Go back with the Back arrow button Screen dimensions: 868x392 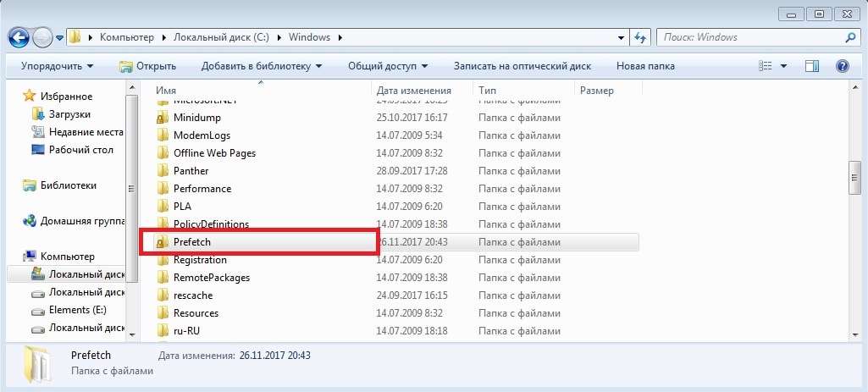tap(19, 37)
